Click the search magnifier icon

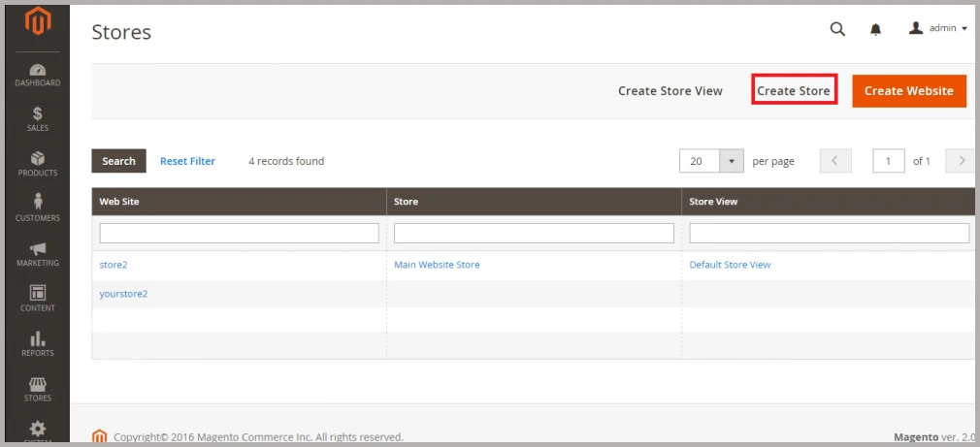point(837,29)
